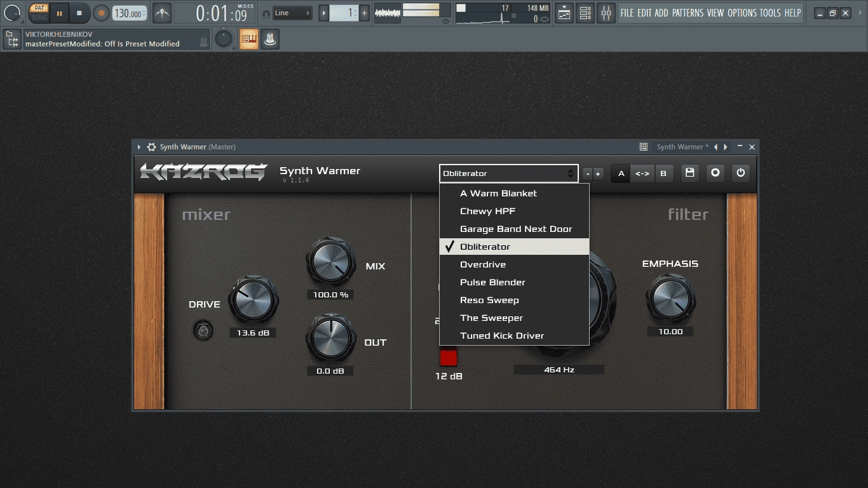Save preset with the floppy disk icon

(x=690, y=173)
